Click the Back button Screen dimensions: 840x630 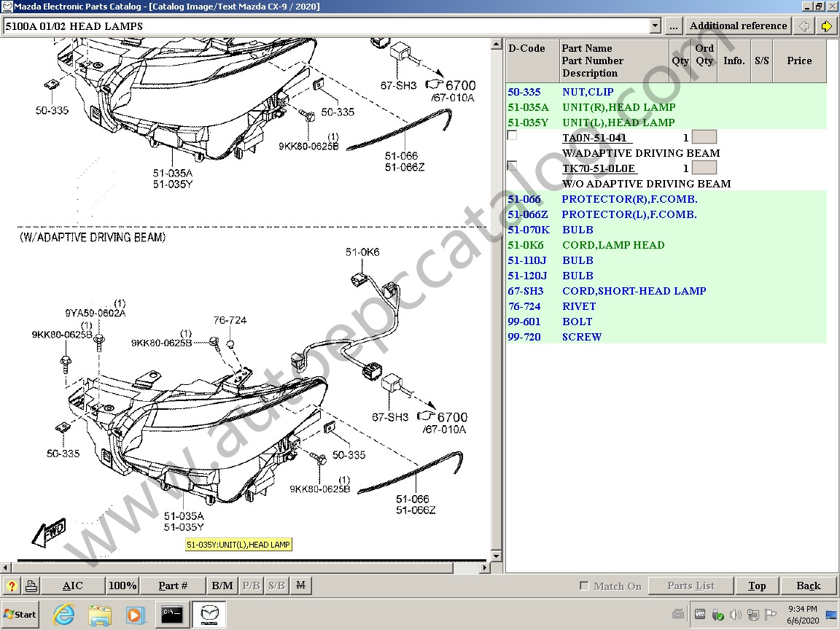coord(809,586)
